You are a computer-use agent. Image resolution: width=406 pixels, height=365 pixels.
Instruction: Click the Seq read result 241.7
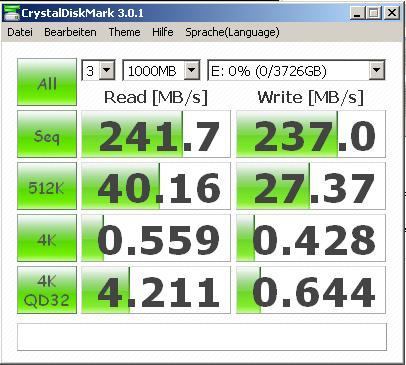click(x=156, y=134)
